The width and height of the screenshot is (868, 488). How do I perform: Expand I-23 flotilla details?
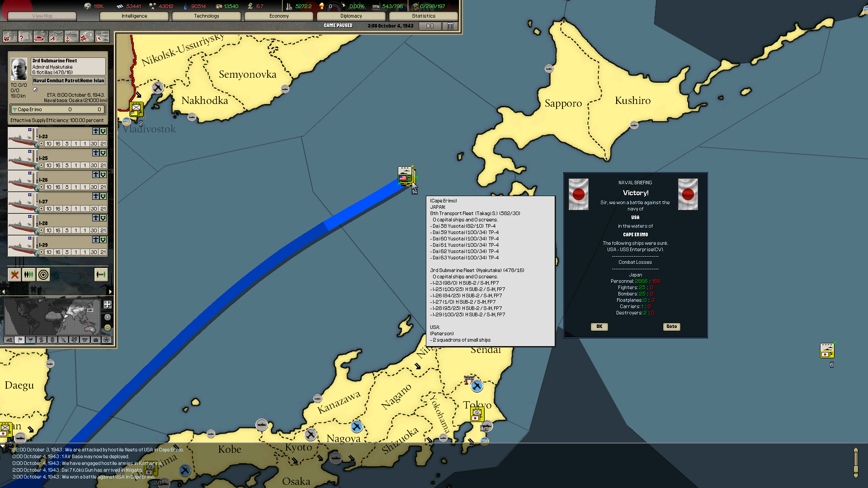pos(42,144)
